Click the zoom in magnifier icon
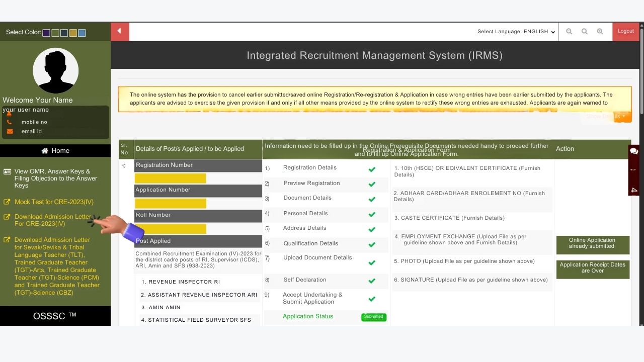This screenshot has height=362, width=644. tap(600, 31)
